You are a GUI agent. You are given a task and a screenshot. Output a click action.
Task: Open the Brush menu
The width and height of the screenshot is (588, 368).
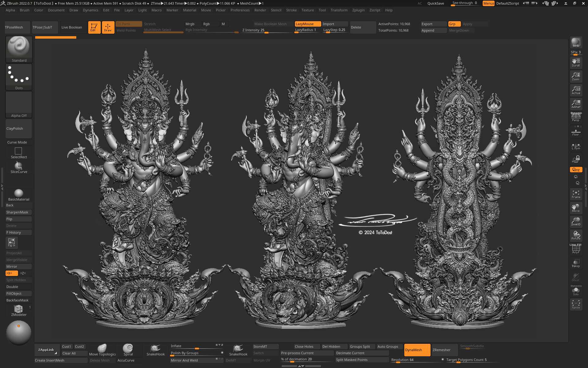[24, 10]
